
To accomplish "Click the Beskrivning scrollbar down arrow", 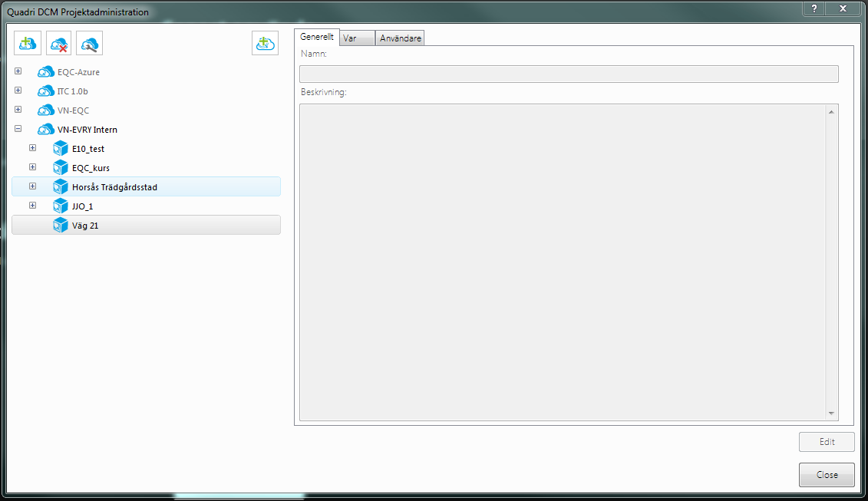I will [x=831, y=414].
